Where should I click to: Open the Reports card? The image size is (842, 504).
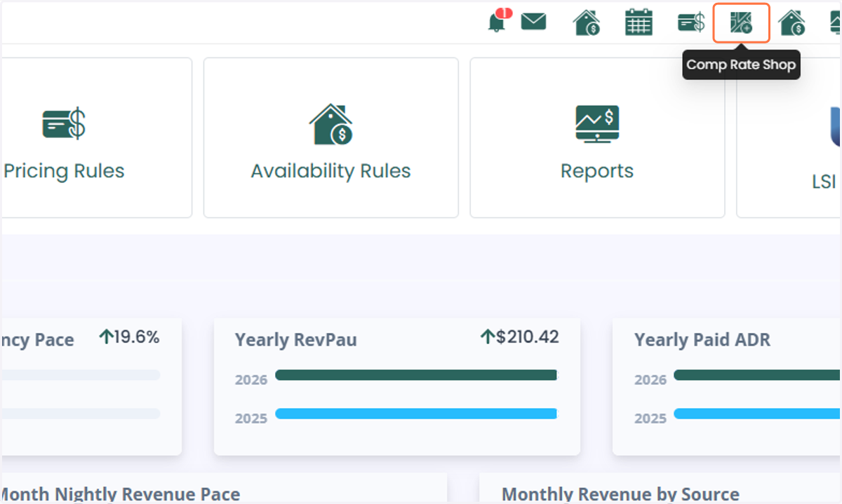click(x=597, y=137)
